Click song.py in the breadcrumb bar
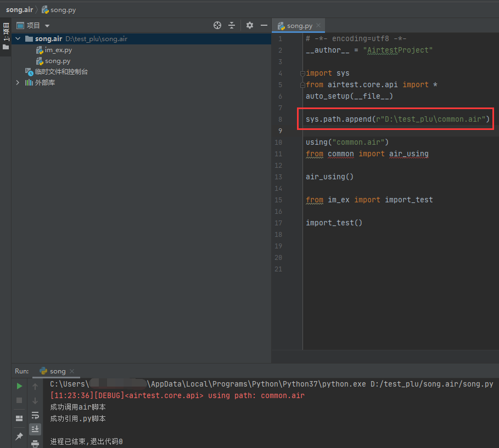 (63, 10)
